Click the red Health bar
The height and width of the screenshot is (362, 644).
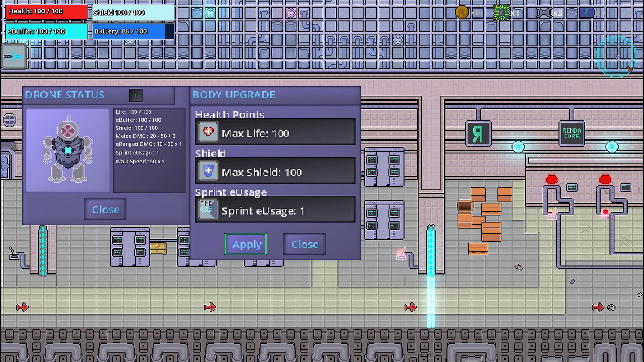[46, 12]
